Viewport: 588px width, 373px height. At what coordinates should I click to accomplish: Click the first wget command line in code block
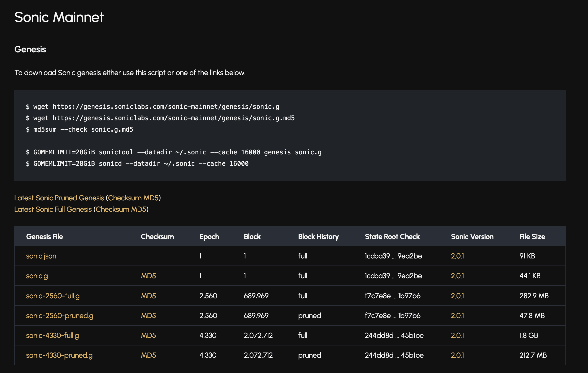[153, 107]
